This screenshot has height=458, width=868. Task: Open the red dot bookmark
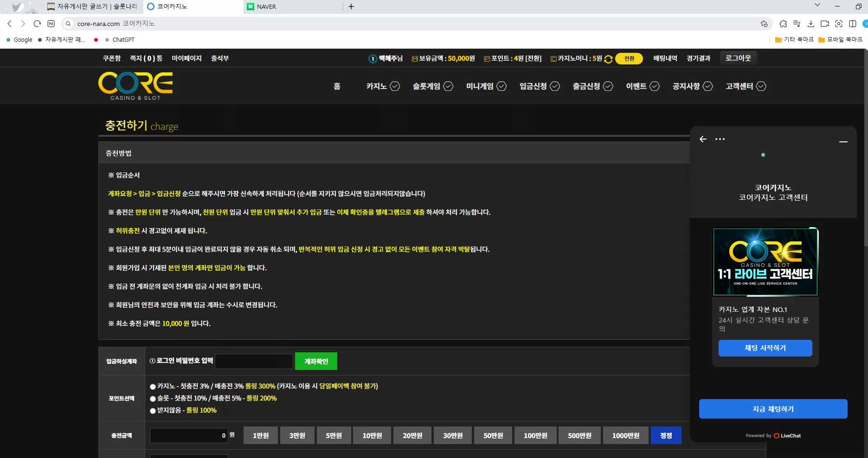tap(96, 40)
